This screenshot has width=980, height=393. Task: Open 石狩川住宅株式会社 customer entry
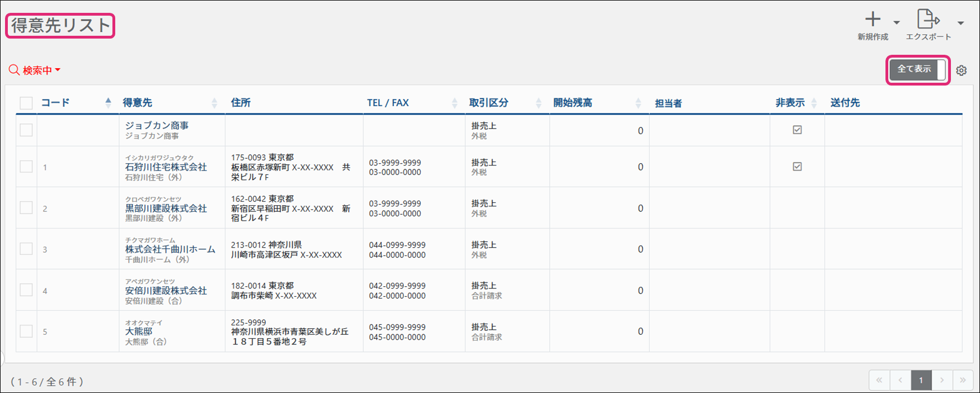(166, 167)
